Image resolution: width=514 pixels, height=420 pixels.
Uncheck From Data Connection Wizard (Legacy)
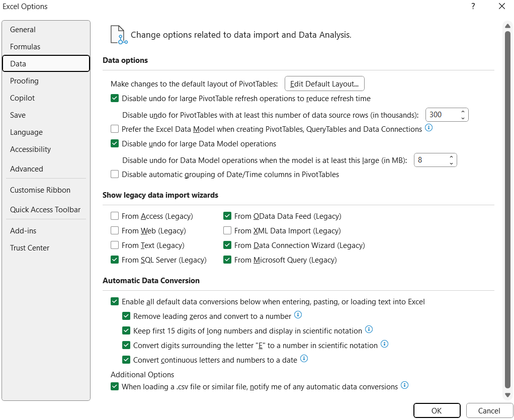tap(227, 245)
